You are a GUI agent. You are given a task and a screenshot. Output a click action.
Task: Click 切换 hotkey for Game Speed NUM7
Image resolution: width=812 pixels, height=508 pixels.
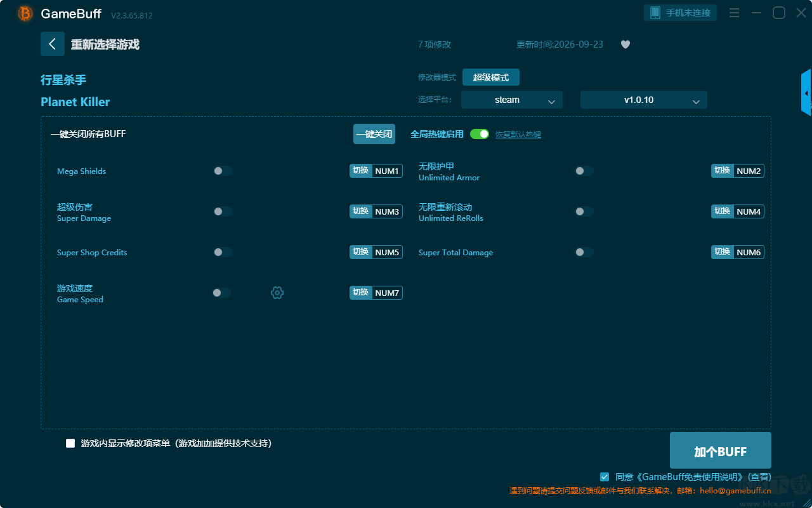point(361,293)
